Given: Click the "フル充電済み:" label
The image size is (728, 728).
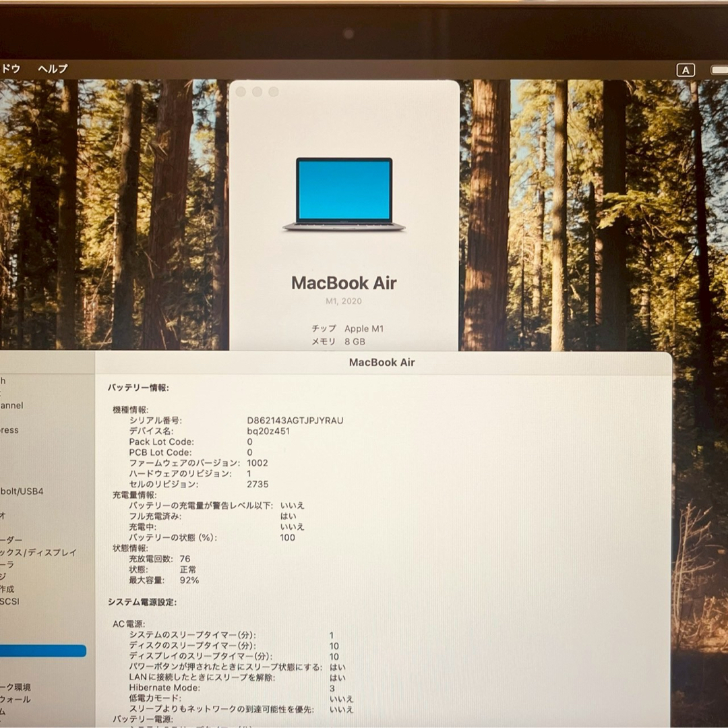Looking at the screenshot, I should point(155,516).
